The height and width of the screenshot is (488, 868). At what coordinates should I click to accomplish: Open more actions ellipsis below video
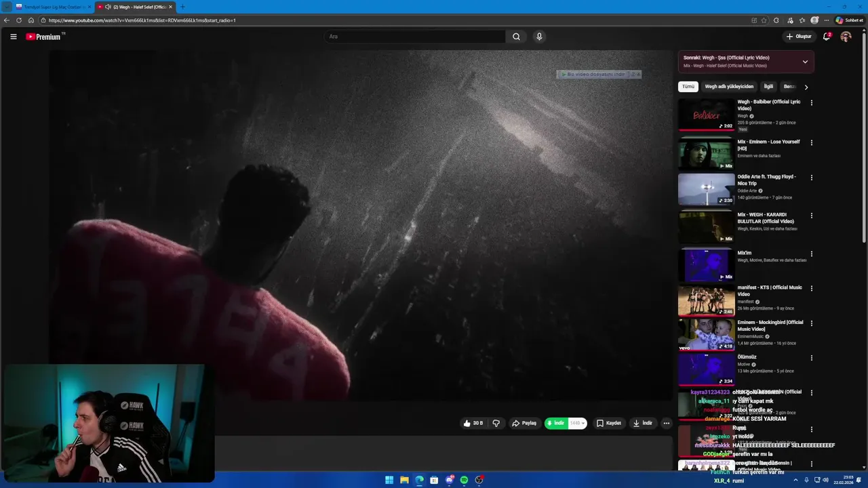coord(666,423)
